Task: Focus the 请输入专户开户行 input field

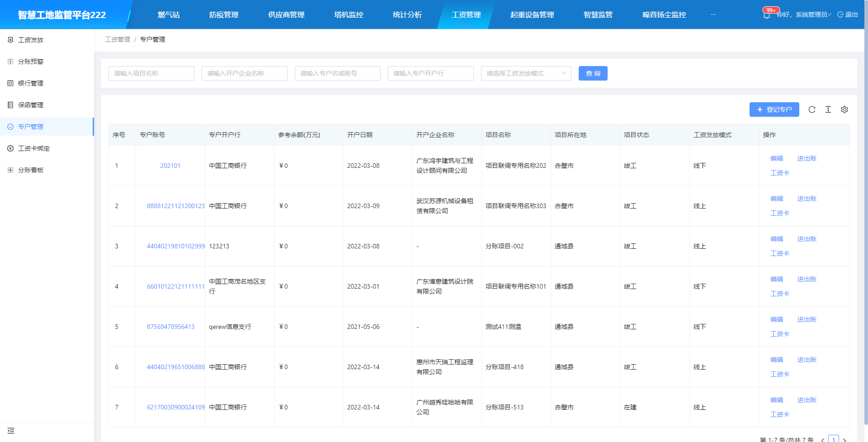Action: 431,73
